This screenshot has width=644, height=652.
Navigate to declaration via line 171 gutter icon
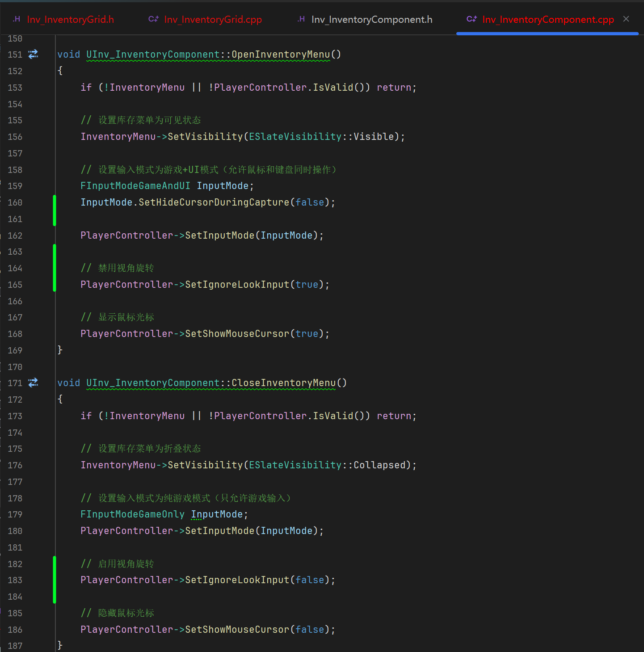[34, 383]
